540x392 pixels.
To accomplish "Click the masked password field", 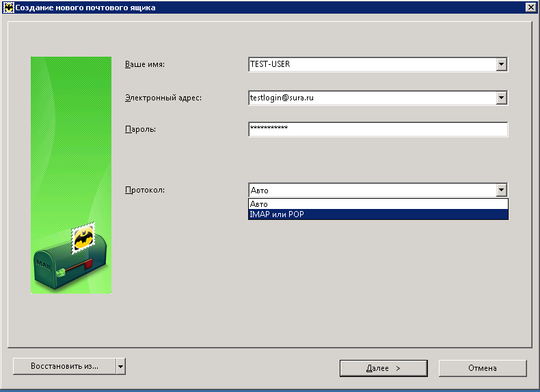I will coord(378,129).
